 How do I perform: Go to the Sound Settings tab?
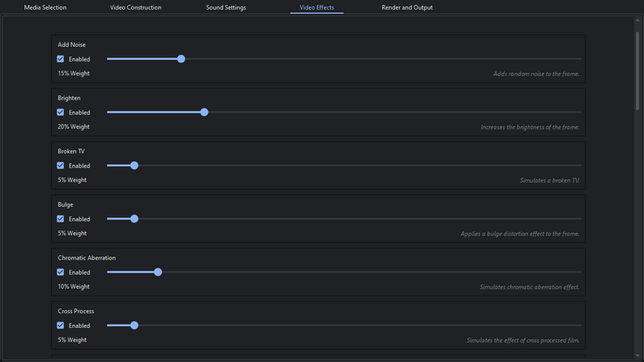click(x=225, y=7)
